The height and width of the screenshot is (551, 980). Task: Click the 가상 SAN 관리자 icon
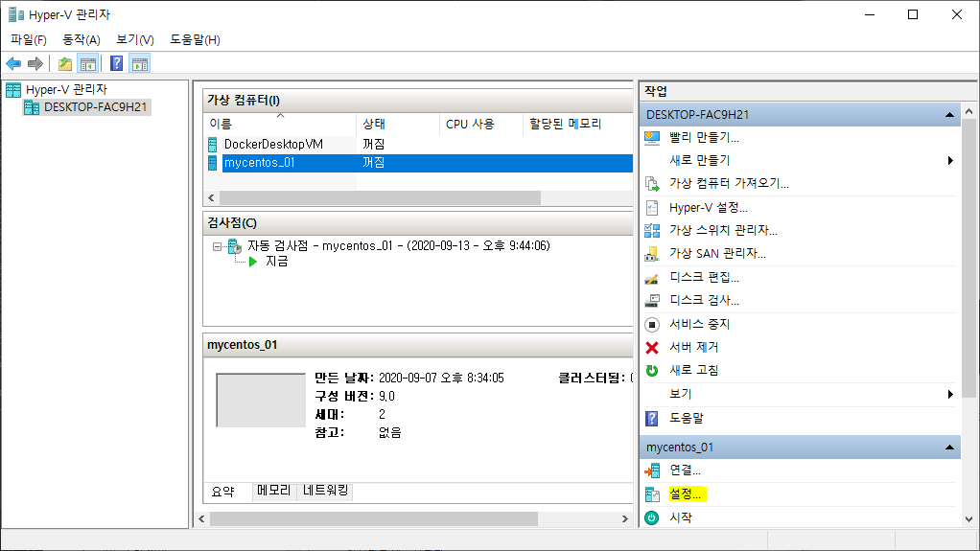[x=652, y=254]
